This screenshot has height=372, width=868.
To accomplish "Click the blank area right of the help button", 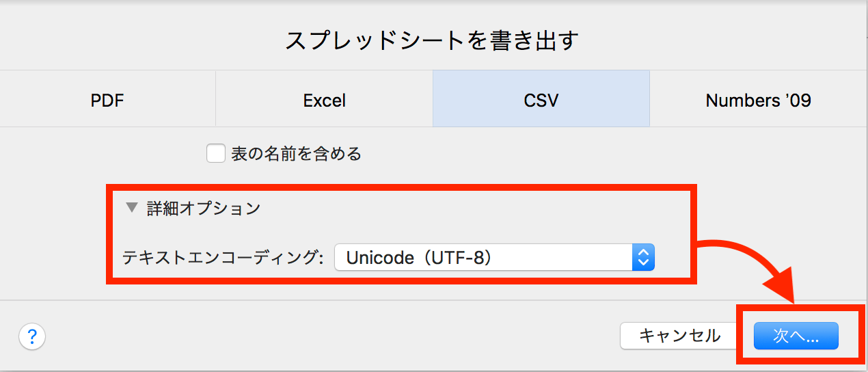I will tap(328, 336).
